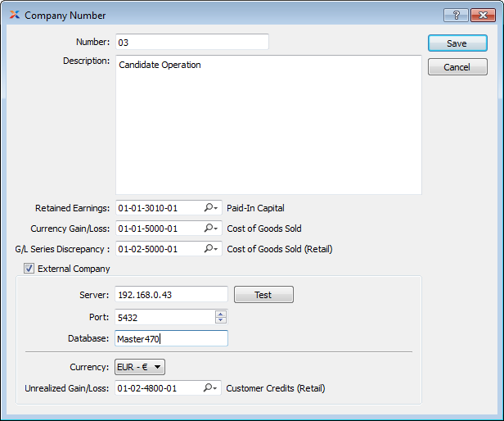The image size is (504, 421).
Task: Click the Database field with Master470
Action: [171, 338]
